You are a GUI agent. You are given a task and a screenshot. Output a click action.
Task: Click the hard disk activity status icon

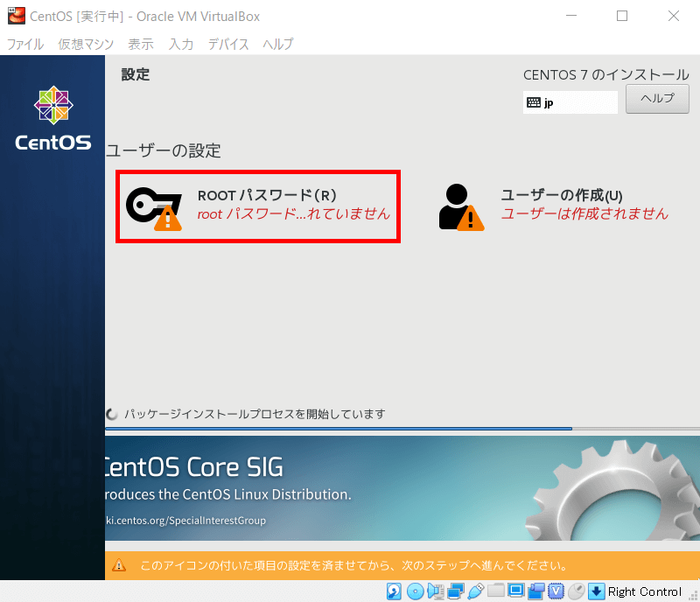pos(394,591)
